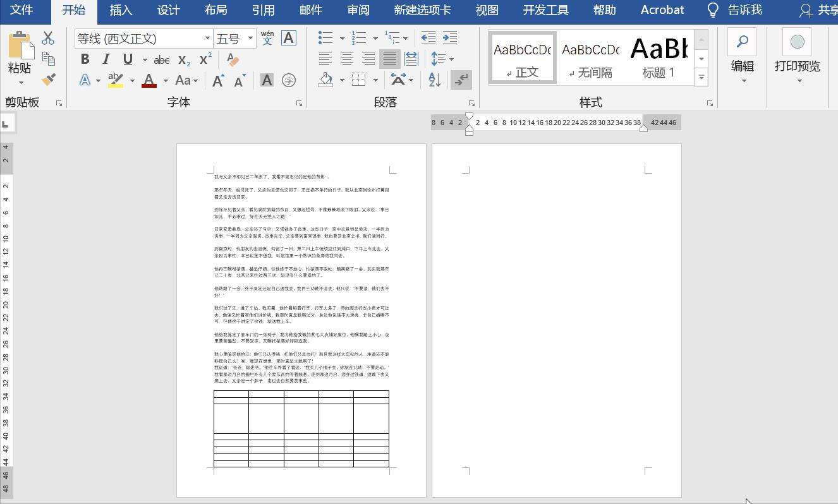Image resolution: width=838 pixels, height=504 pixels.
Task: Click Distributed alignment icon
Action: tap(411, 59)
